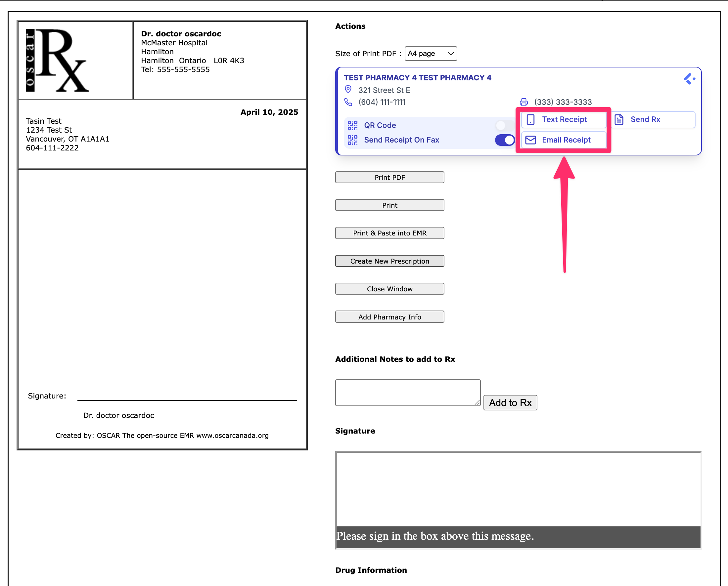Viewport: 728px width, 586px height.
Task: Click the pharmacy card logo icon
Action: 689,79
